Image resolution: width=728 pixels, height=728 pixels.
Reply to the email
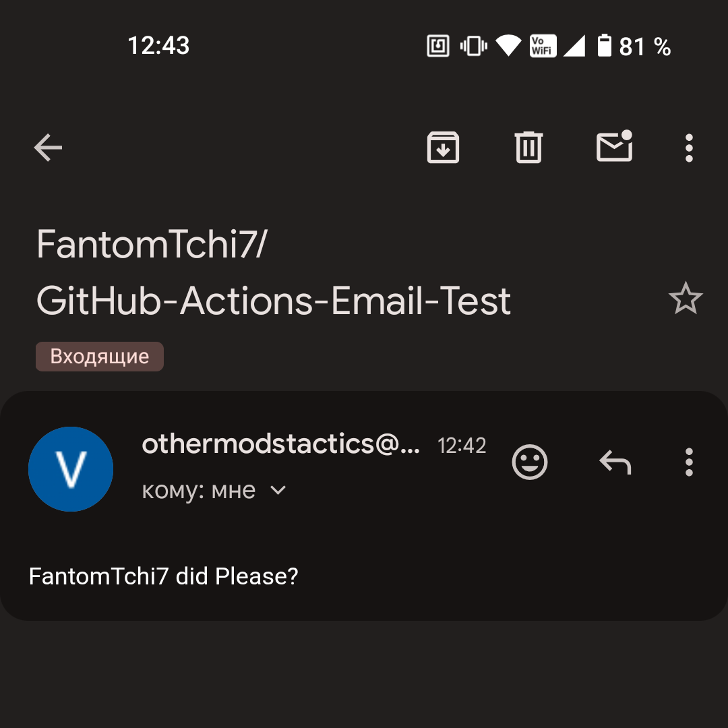615,462
